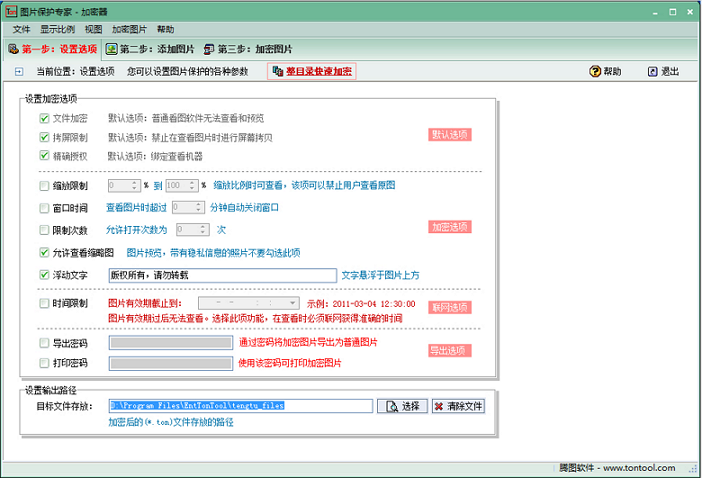Switch to 第三步:加密图片 tab
This screenshot has width=702, height=478.
click(x=248, y=49)
